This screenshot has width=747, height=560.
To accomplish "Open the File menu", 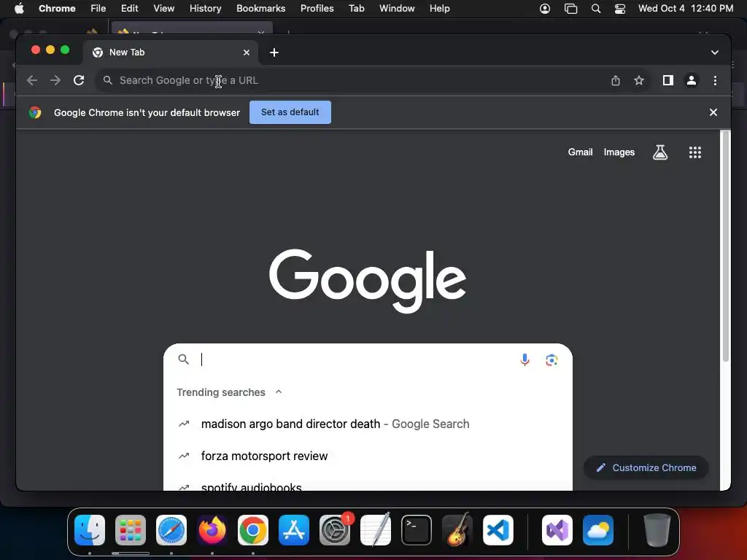I will point(98,9).
